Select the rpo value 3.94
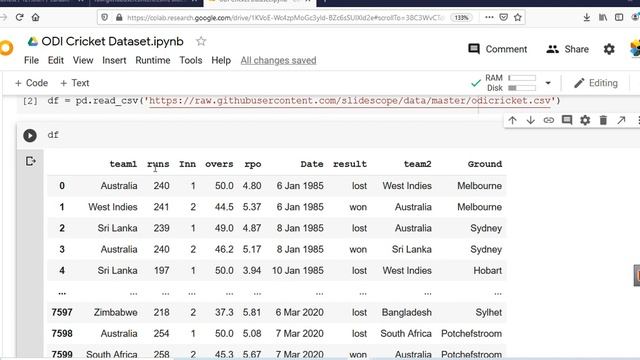640x360 pixels. point(252,271)
